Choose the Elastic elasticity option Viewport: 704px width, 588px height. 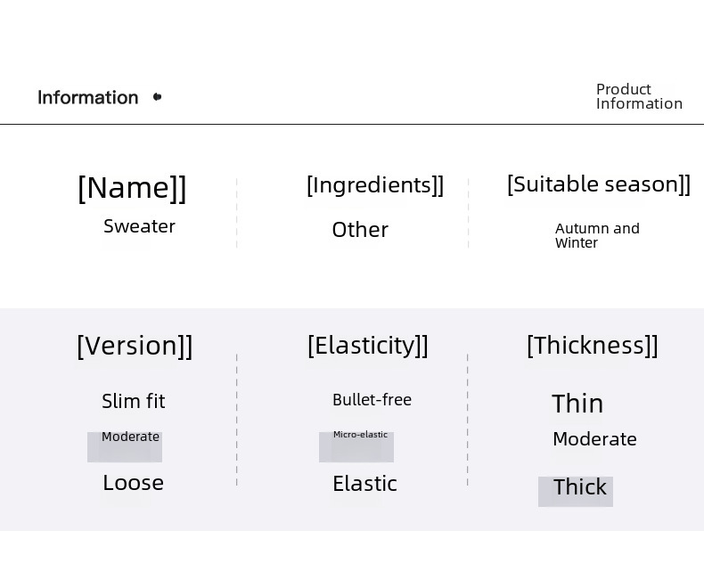click(x=364, y=483)
